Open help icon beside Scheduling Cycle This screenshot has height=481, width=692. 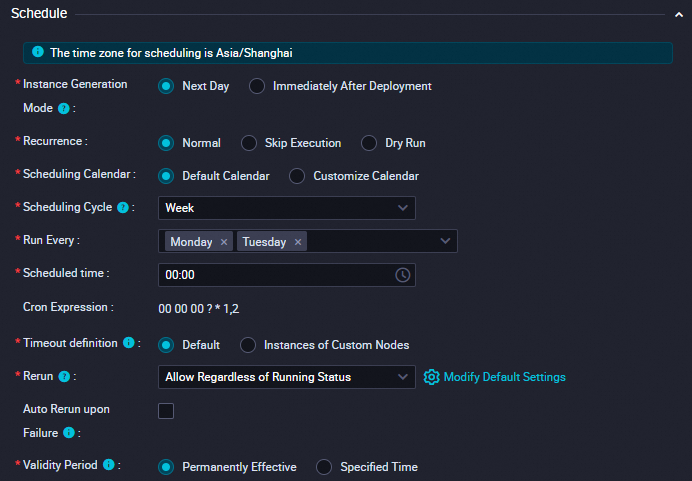(123, 207)
